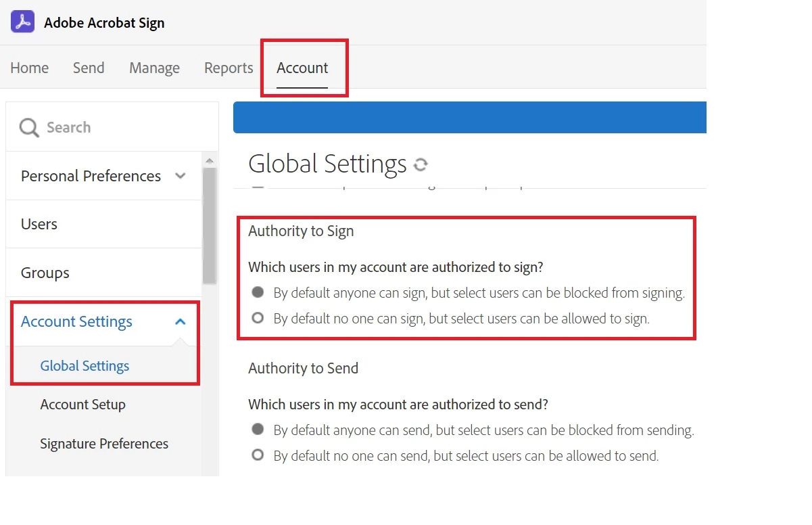The image size is (812, 525).
Task: Click the Personal Preferences heading
Action: (x=91, y=176)
